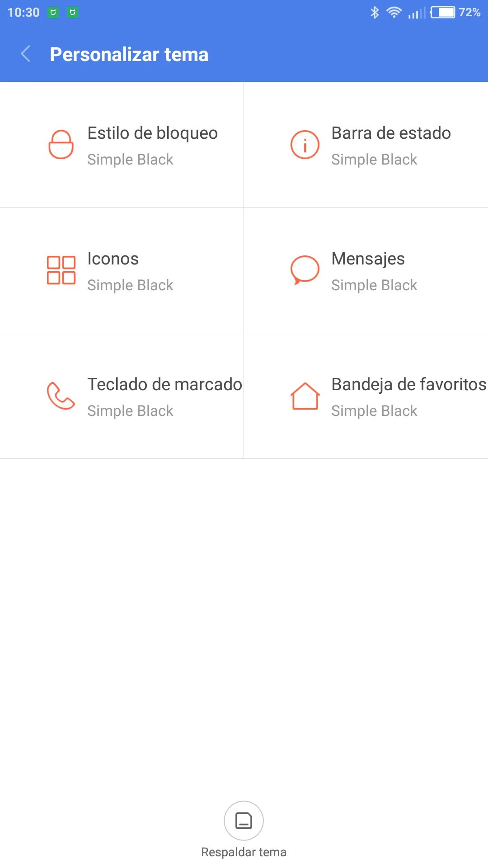
Task: Open the Estilo de bloqueo option
Action: tap(152, 133)
